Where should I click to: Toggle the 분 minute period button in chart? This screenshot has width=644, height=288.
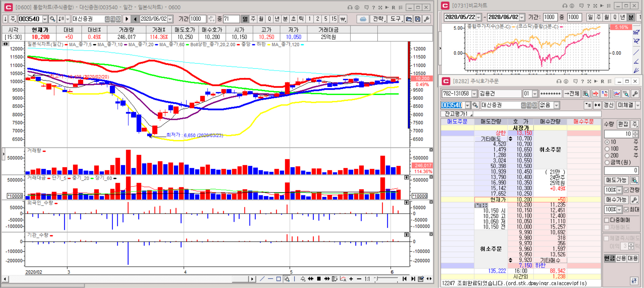(x=285, y=19)
